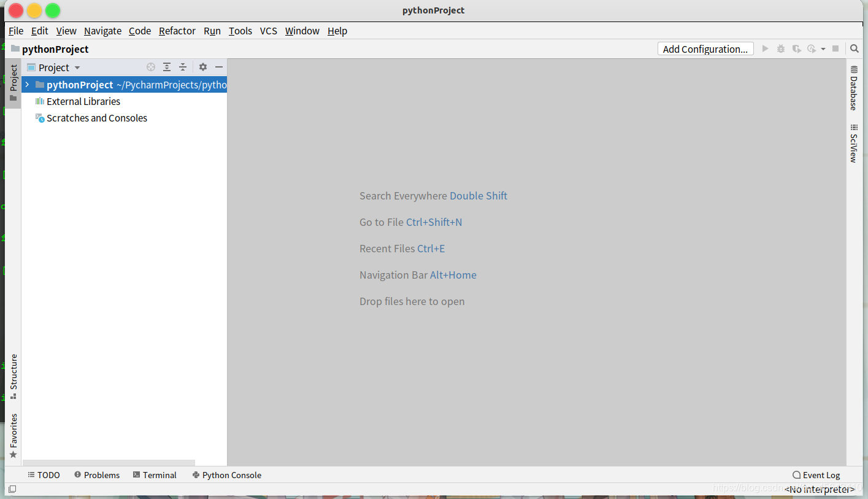This screenshot has height=499, width=868.
Task: Click the Run with Coverage icon
Action: 796,48
